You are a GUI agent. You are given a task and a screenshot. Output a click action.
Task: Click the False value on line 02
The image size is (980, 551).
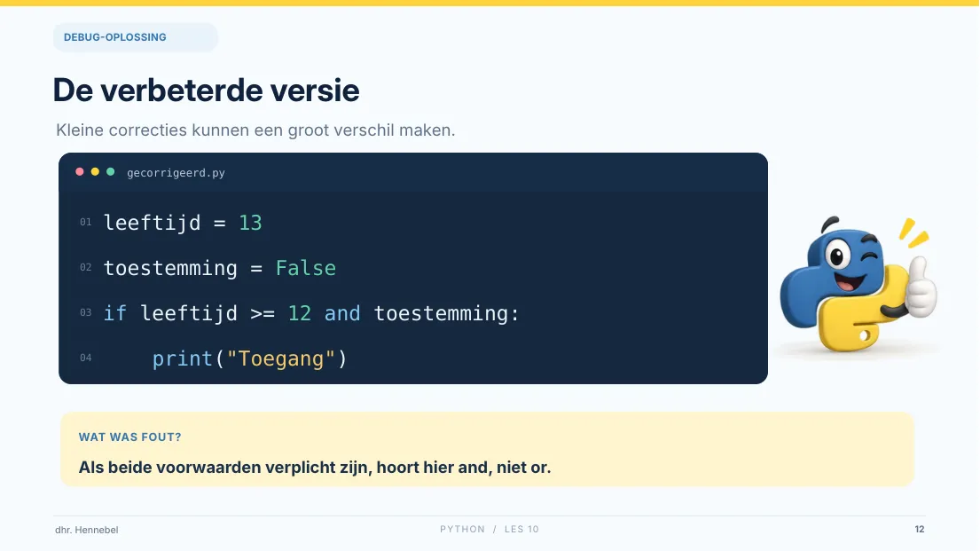[x=306, y=268]
